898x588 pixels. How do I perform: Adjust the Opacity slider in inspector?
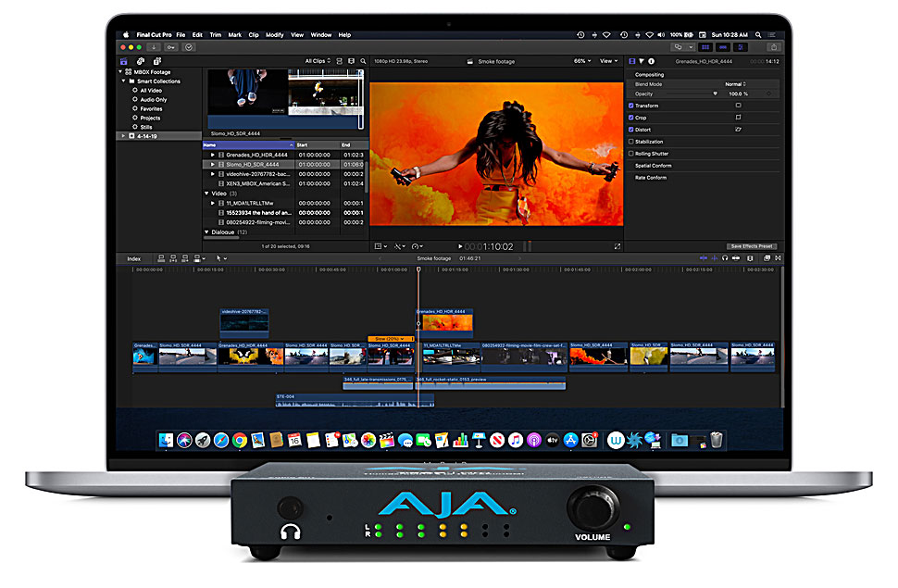(x=687, y=94)
